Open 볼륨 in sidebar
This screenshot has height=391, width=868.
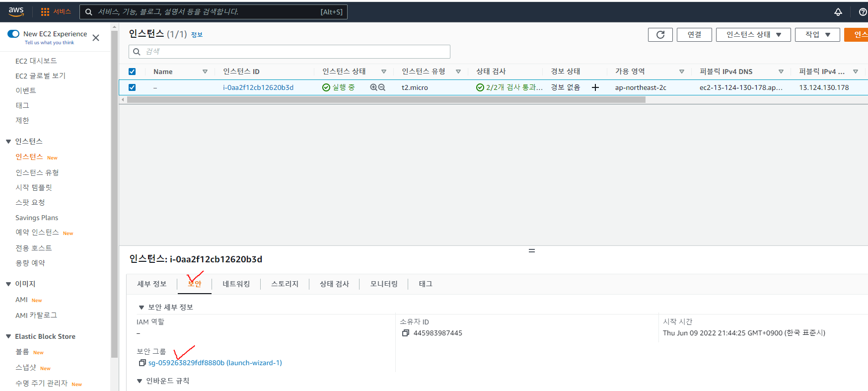[22, 352]
